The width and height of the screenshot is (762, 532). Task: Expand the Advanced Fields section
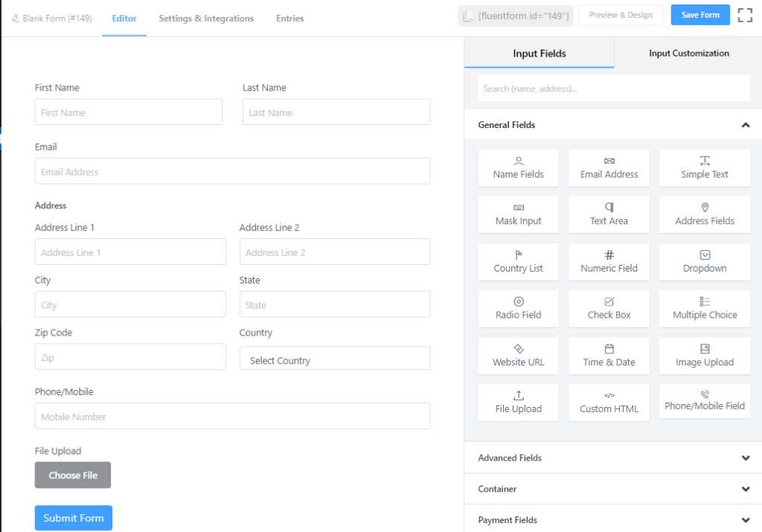point(612,457)
